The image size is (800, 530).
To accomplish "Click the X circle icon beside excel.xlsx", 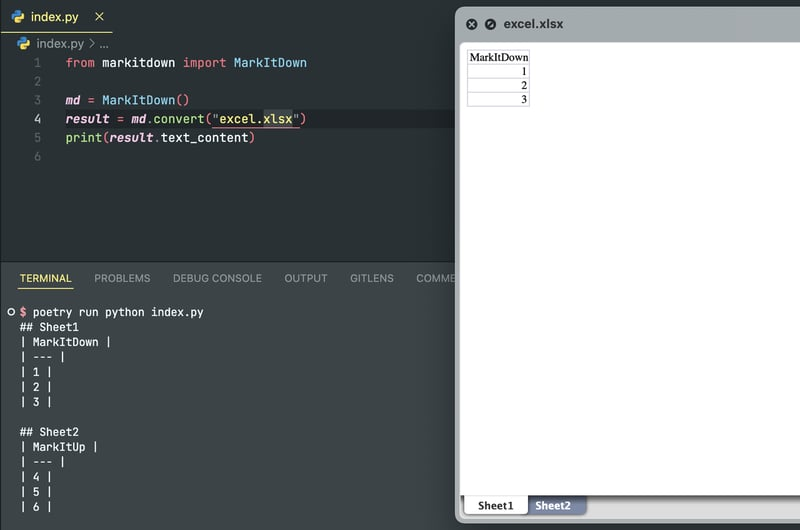I will click(472, 24).
